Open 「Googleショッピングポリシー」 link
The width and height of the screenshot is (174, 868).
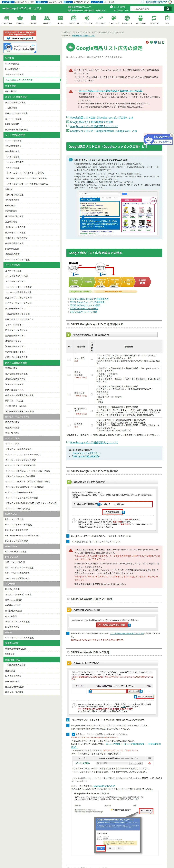pyautogui.click(x=86, y=453)
